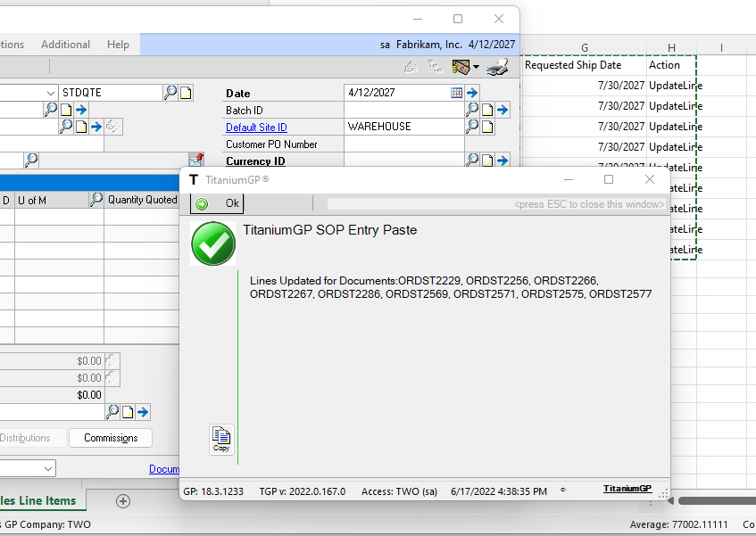Click the STDQTE document type ID field
The height and width of the screenshot is (536, 756).
[111, 93]
